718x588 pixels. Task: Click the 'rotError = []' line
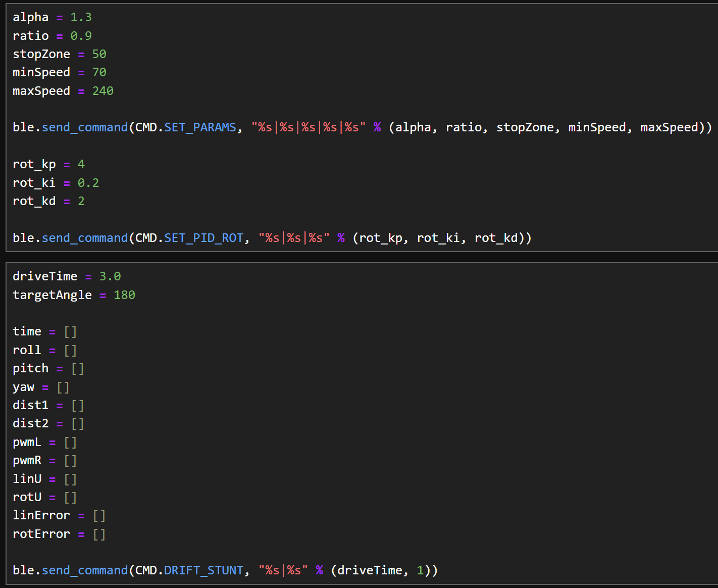click(x=60, y=534)
